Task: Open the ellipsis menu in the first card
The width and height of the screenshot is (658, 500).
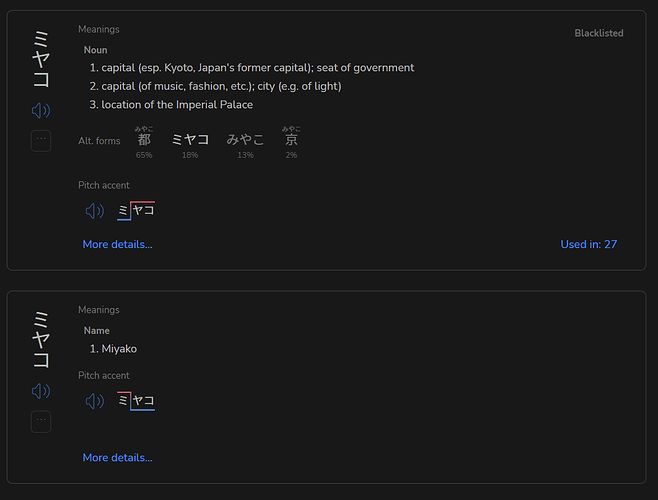Action: coord(41,141)
